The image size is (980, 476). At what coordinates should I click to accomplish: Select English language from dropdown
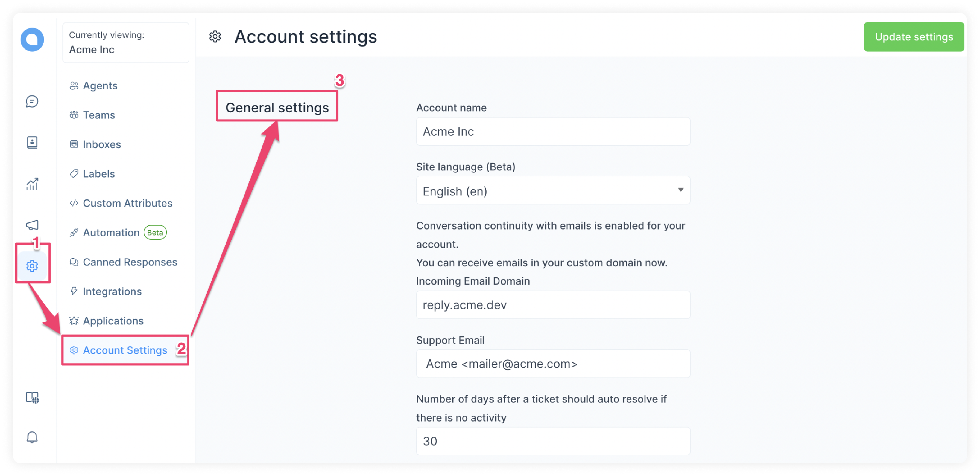coord(552,191)
